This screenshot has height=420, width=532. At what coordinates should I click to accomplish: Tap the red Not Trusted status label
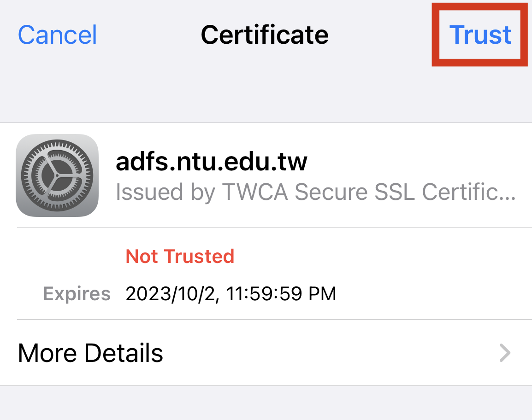pos(180,256)
